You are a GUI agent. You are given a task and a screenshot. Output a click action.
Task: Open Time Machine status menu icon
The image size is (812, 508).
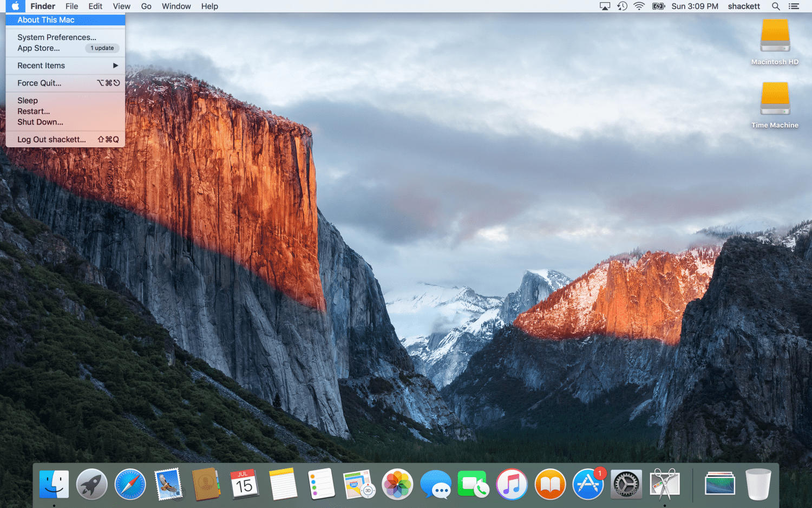tap(622, 6)
